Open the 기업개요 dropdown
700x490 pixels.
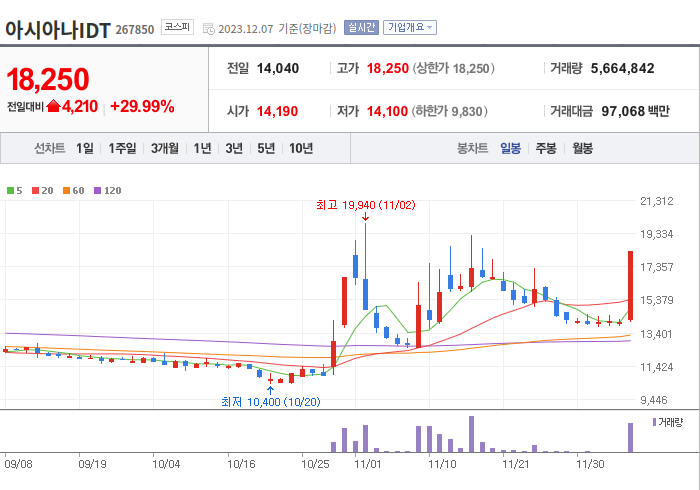pyautogui.click(x=409, y=28)
